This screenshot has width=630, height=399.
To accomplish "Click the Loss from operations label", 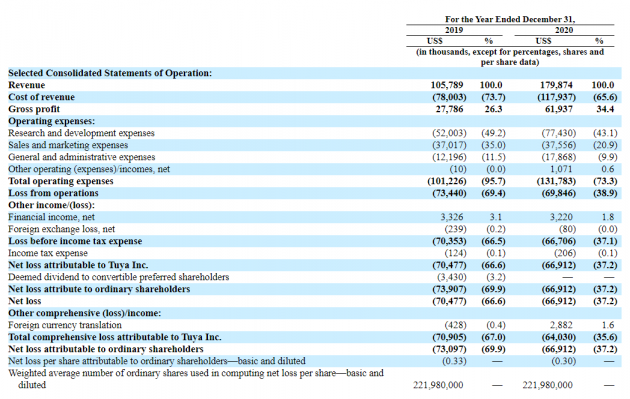I will coord(53,193).
